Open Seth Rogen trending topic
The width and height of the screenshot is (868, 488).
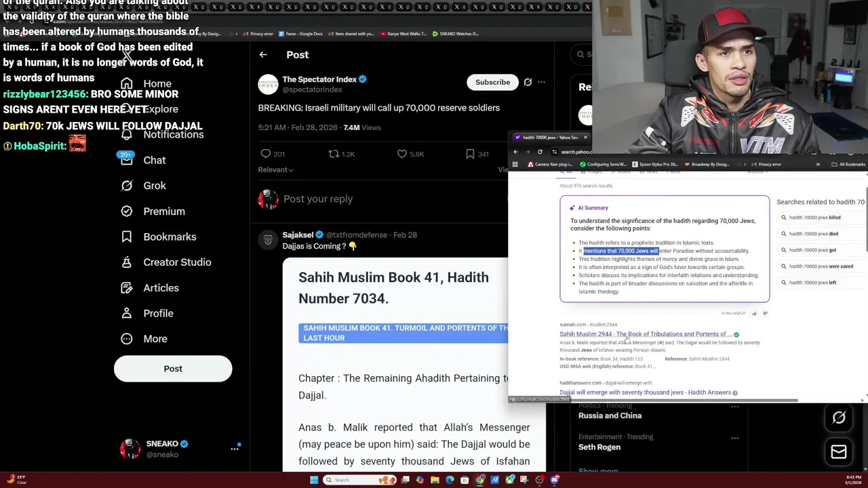coord(599,447)
